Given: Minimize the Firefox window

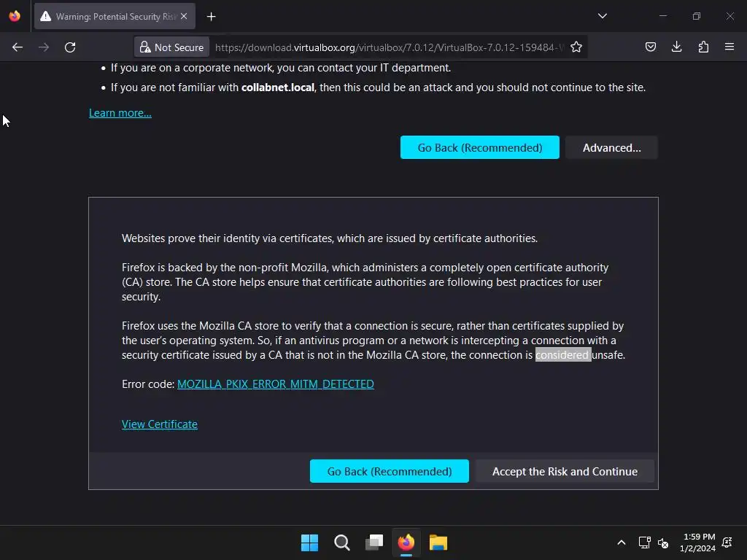Looking at the screenshot, I should pos(662,16).
